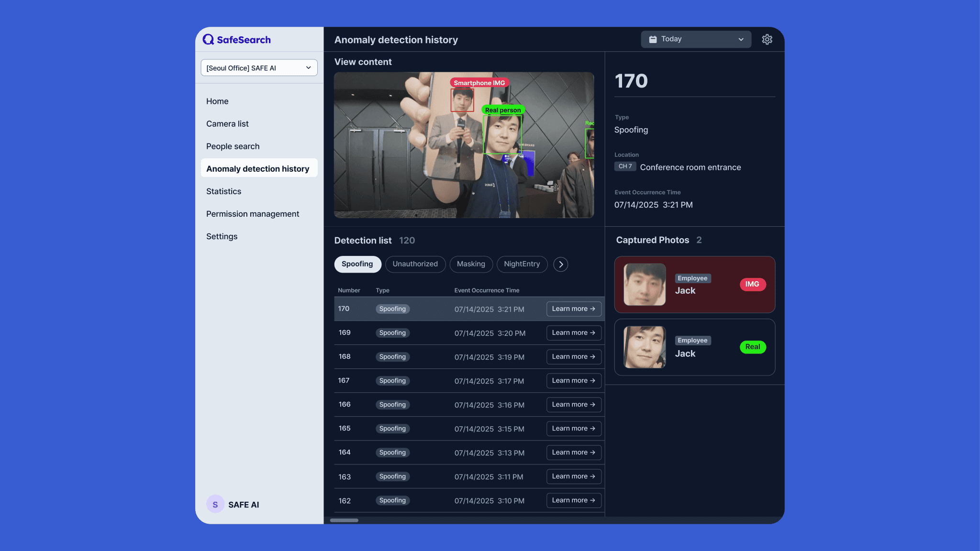The image size is (980, 551).
Task: Click the horizontal scrollbar at the bottom
Action: click(344, 520)
